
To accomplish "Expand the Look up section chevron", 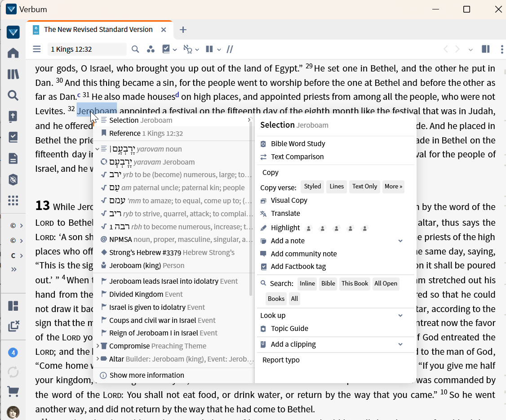I will pyautogui.click(x=400, y=315).
